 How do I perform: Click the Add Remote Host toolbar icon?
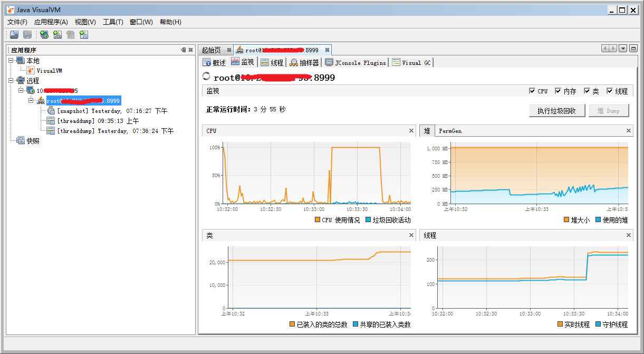click(44, 35)
